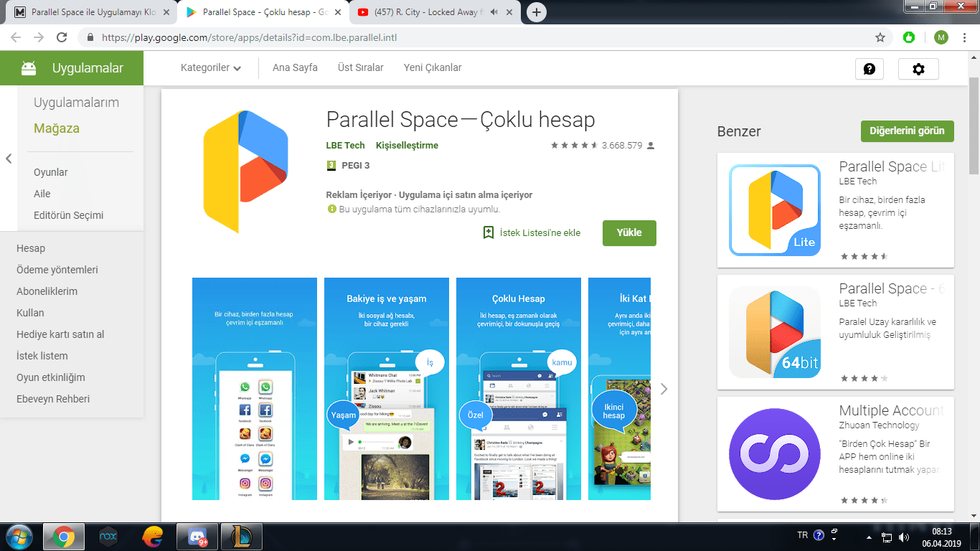Click the network icon in system tray
The width and height of the screenshot is (980, 551).
pos(887,537)
